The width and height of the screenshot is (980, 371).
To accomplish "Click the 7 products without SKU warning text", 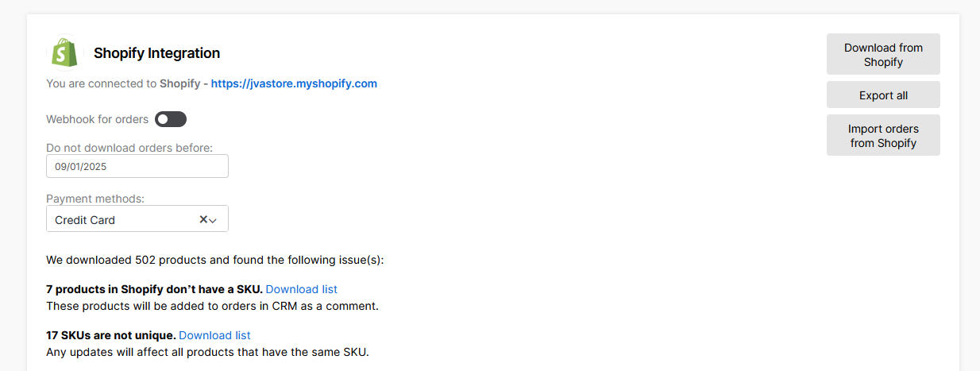I will [154, 289].
